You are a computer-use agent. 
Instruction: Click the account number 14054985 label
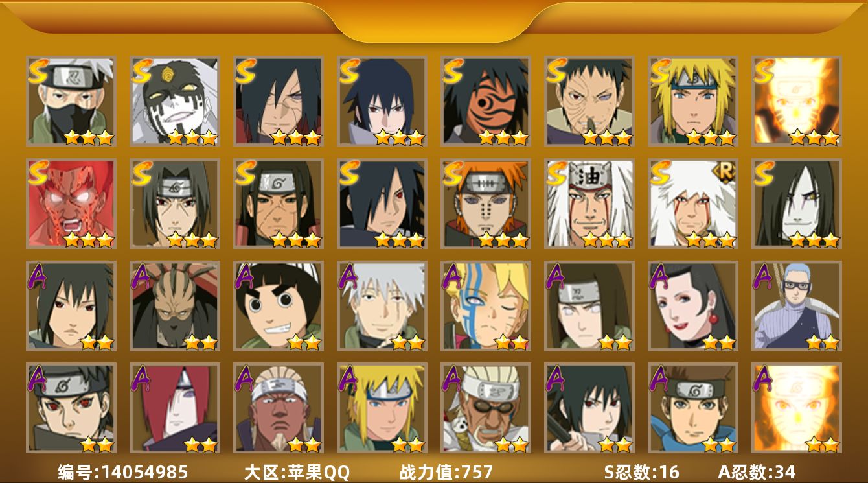pos(123,471)
